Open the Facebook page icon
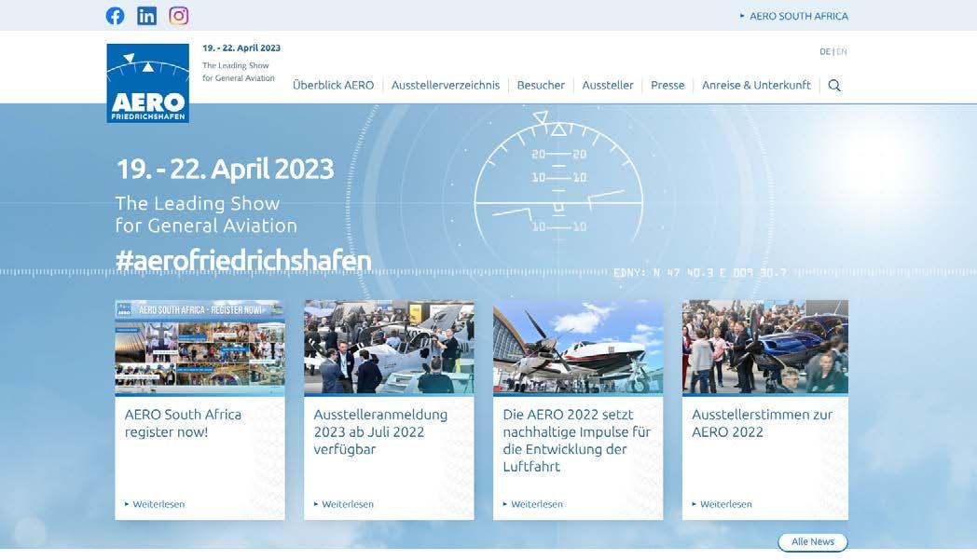This screenshot has width=977, height=560. (116, 16)
